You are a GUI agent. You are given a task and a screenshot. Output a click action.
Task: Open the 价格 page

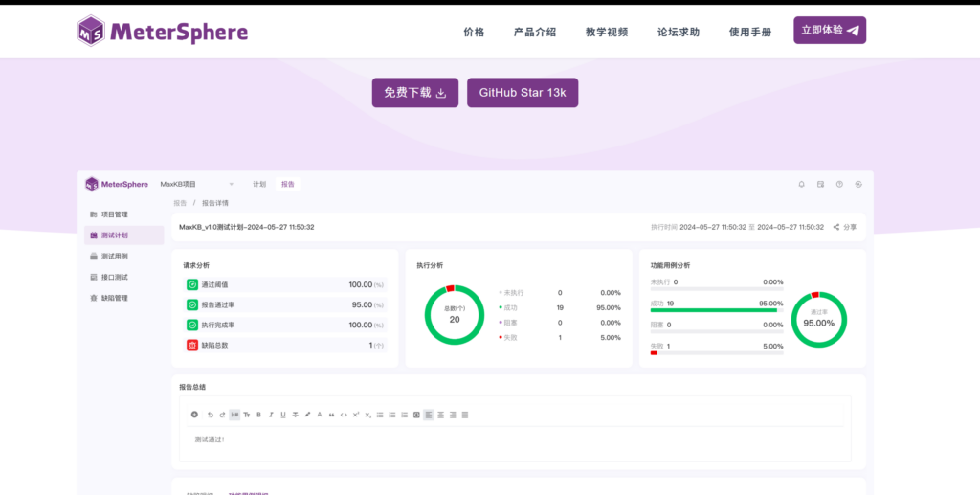coord(474,32)
